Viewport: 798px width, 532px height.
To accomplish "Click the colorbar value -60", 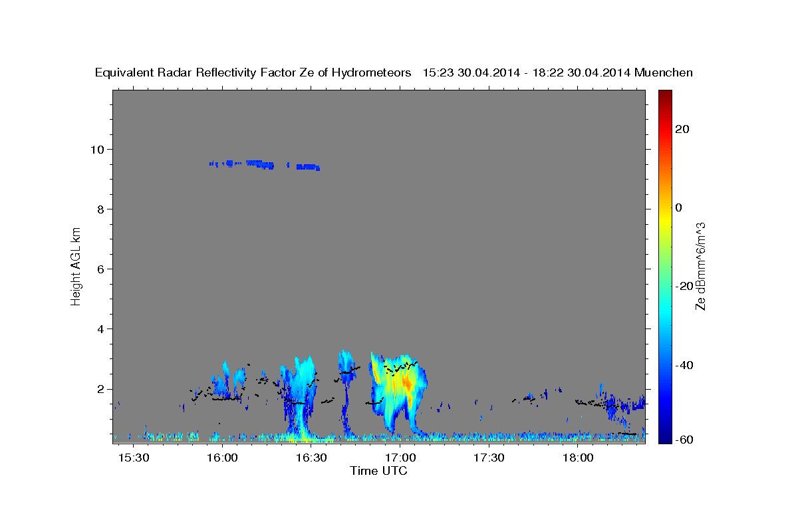I will pos(683,440).
